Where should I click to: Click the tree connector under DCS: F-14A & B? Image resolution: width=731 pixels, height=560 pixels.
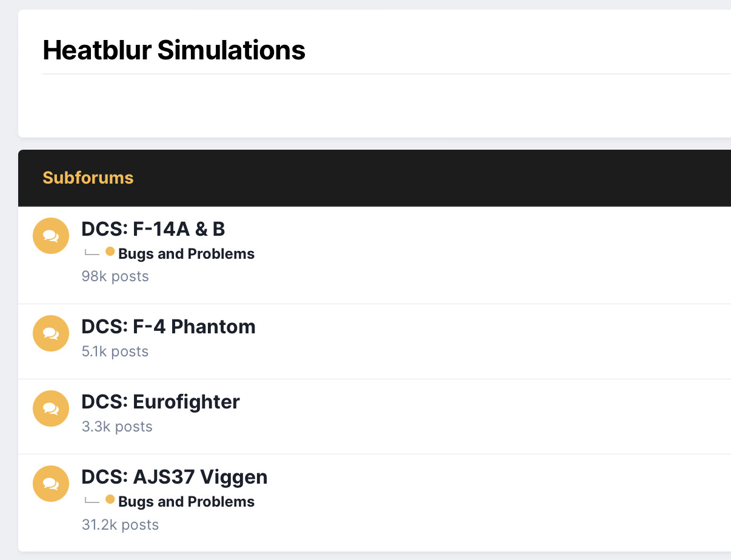92,253
